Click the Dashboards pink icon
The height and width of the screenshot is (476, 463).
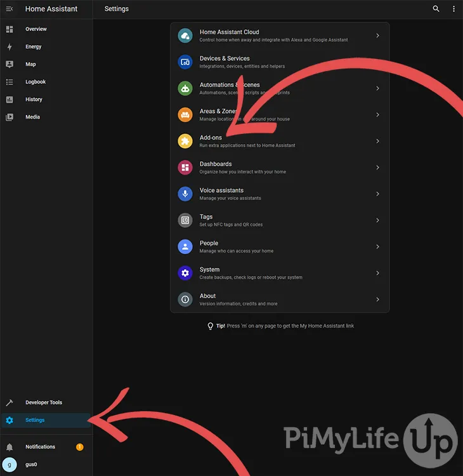185,168
